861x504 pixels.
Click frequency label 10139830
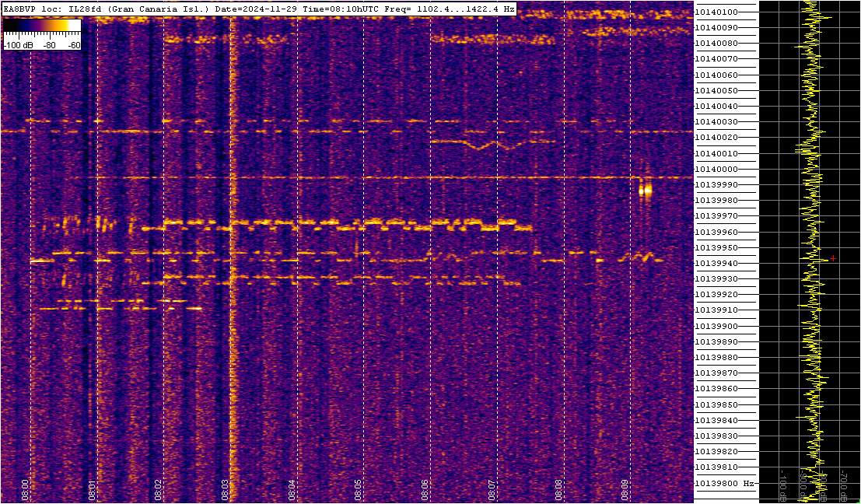716,436
